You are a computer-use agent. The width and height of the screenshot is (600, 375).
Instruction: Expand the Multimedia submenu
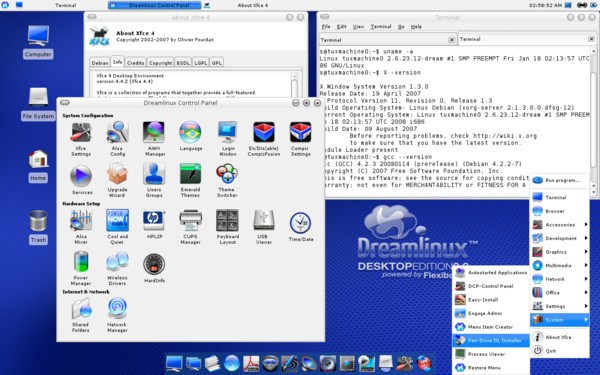click(x=560, y=265)
